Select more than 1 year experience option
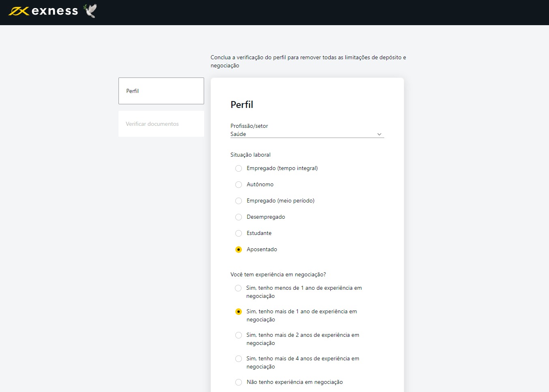This screenshot has height=392, width=549. coord(239,312)
